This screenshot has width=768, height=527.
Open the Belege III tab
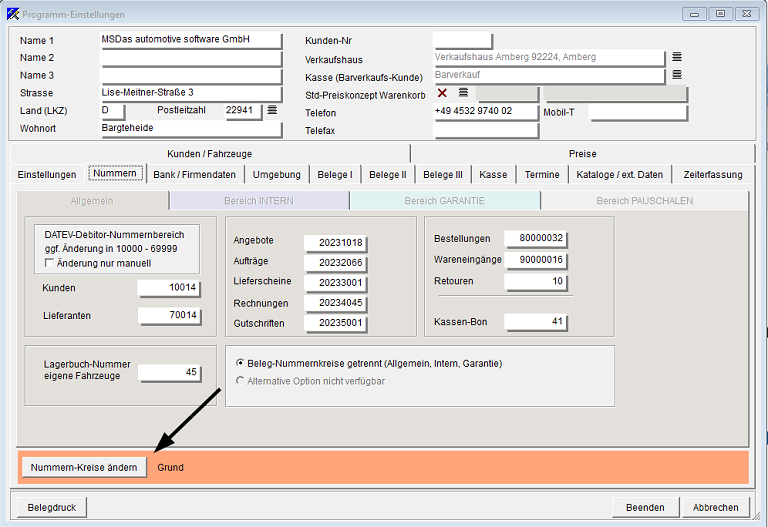pyautogui.click(x=443, y=174)
